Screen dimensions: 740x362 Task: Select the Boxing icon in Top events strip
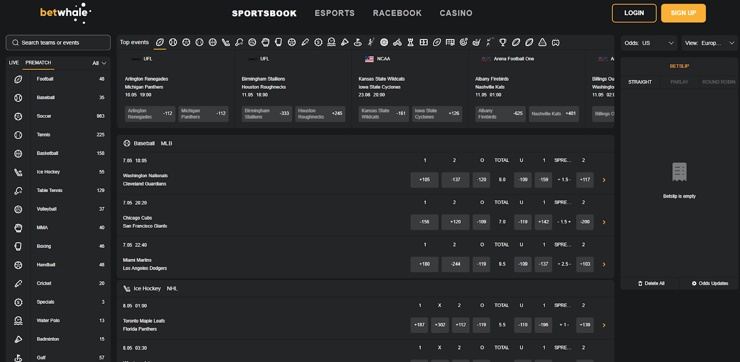278,42
